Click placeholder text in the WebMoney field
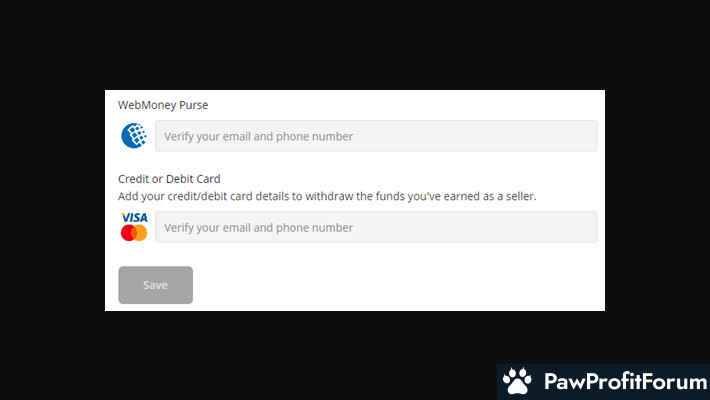 tap(258, 136)
